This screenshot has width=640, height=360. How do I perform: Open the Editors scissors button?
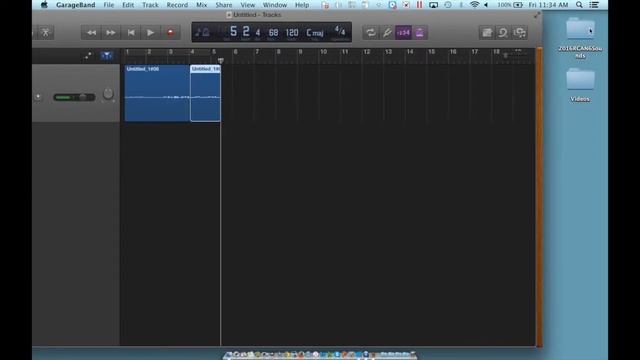tap(45, 33)
